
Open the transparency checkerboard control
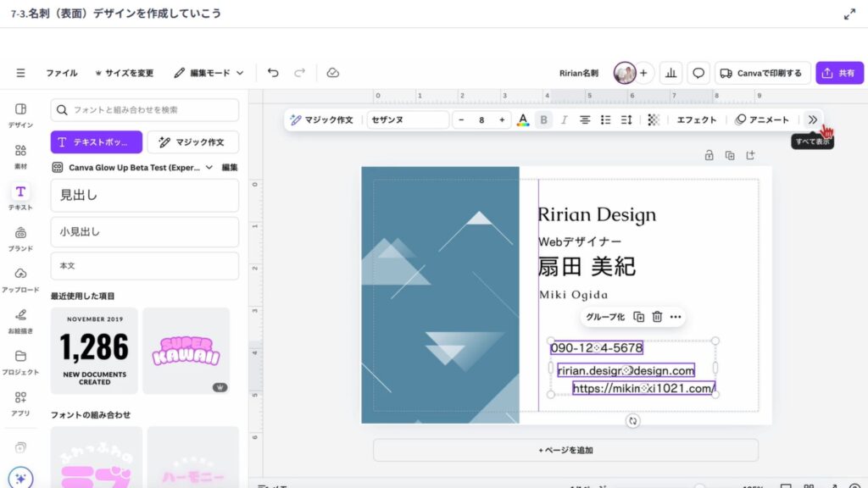tap(654, 119)
